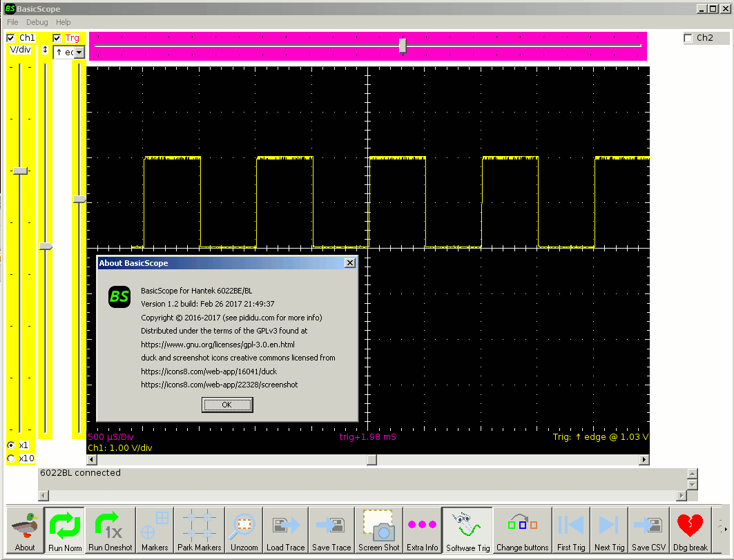
Task: Select the x1 probe radio button
Action: [11, 445]
